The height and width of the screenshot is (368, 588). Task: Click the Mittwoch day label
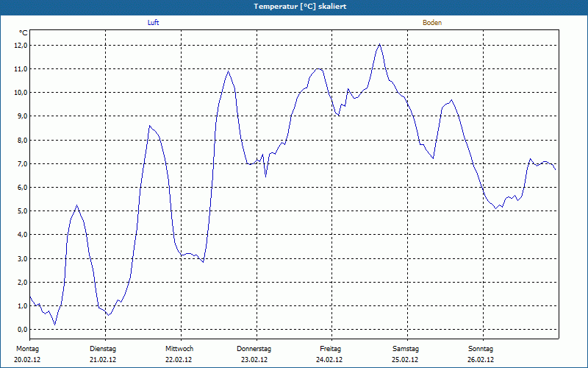tap(179, 349)
